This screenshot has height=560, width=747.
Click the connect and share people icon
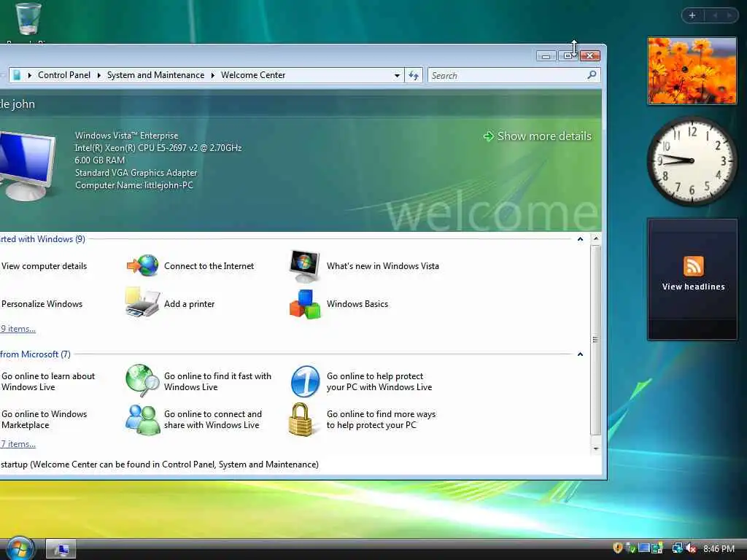pos(142,419)
